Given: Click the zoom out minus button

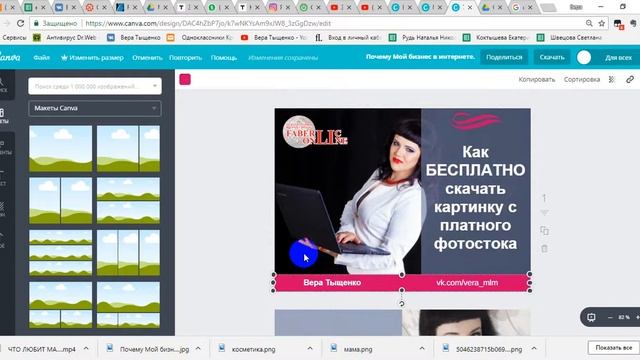Looking at the screenshot, I should [610, 317].
